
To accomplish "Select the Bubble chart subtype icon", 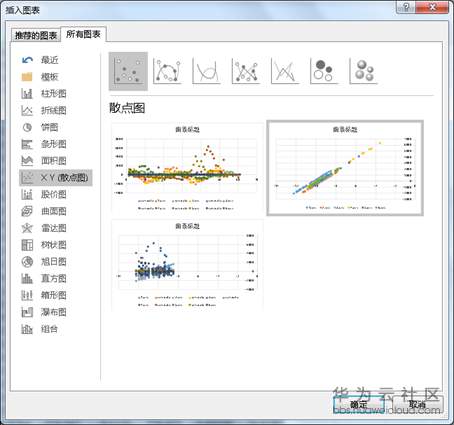I will pos(324,71).
